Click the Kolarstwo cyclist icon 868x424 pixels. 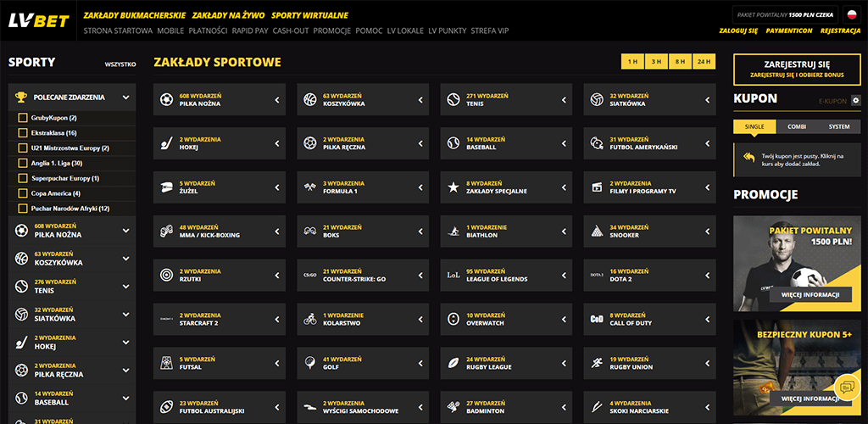pyautogui.click(x=310, y=320)
